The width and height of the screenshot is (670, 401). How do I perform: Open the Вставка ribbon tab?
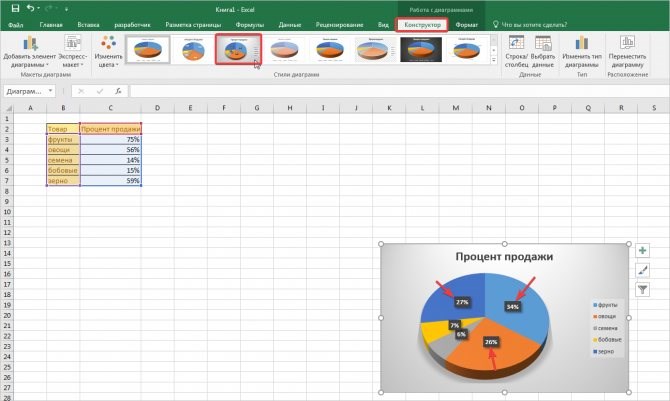(x=88, y=25)
